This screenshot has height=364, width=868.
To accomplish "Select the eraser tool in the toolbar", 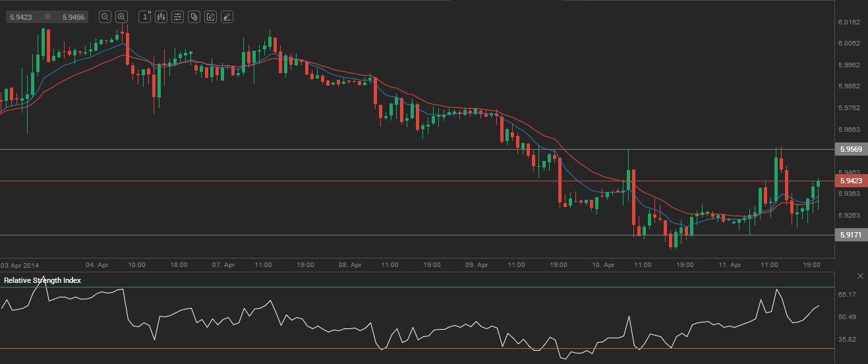I will pos(227,17).
